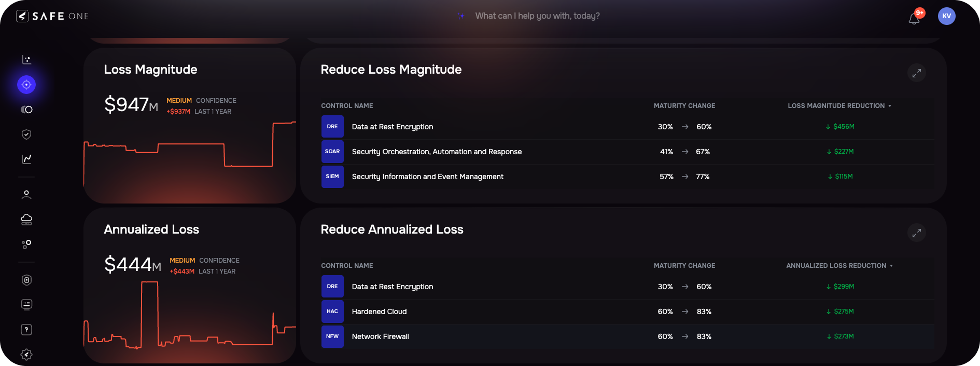Click the $273M annualized reduction value

coord(840,336)
